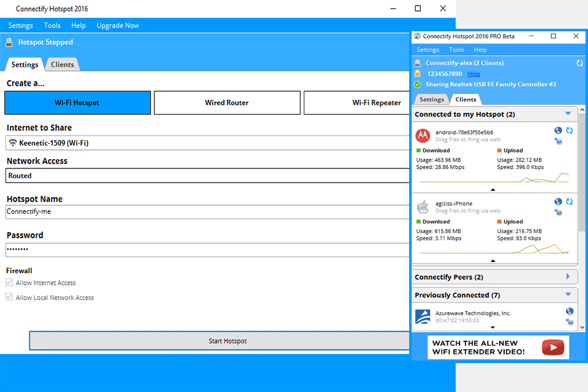Select the Settings tab in the main window
The height and width of the screenshot is (392, 588).
(24, 64)
